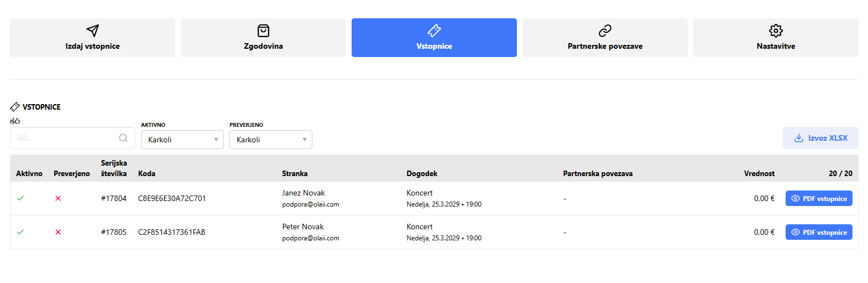Click the email under Peter Novak
The width and height of the screenshot is (868, 283).
tap(311, 238)
